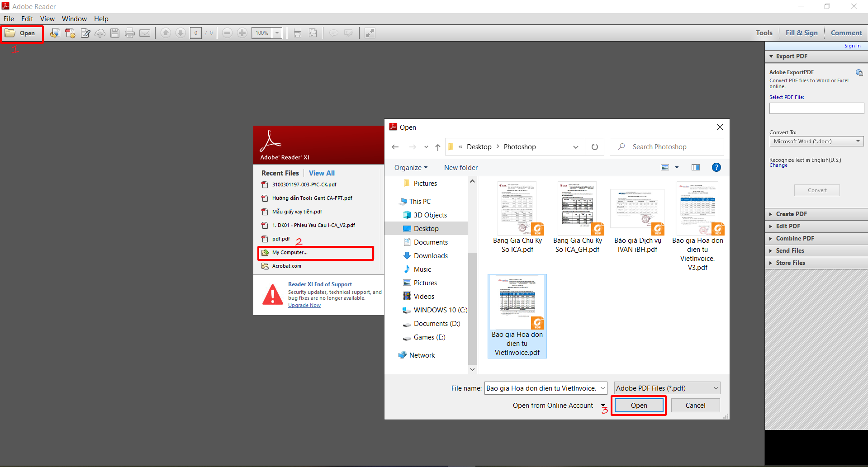Toggle the preview pane in Open dialog

[x=696, y=167]
